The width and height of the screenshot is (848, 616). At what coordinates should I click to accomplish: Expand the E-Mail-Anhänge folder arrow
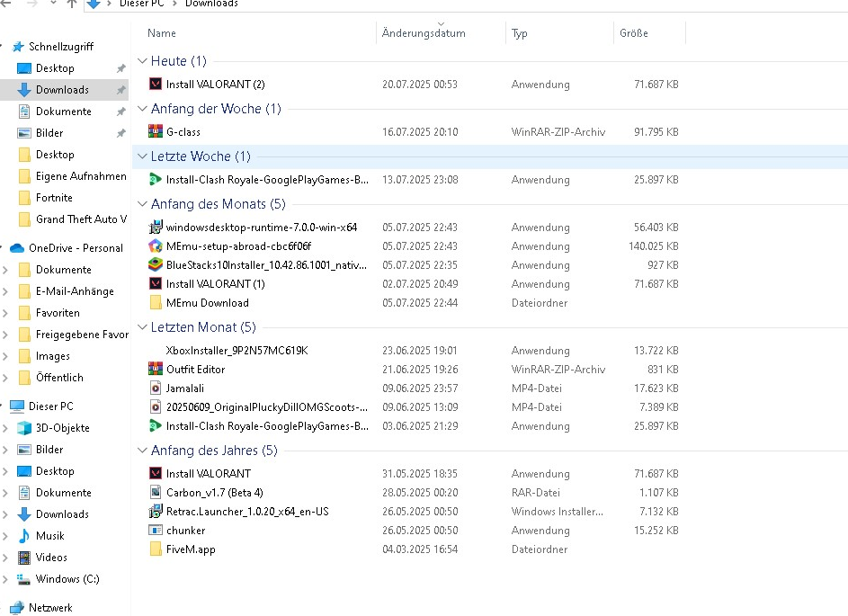(x=5, y=291)
